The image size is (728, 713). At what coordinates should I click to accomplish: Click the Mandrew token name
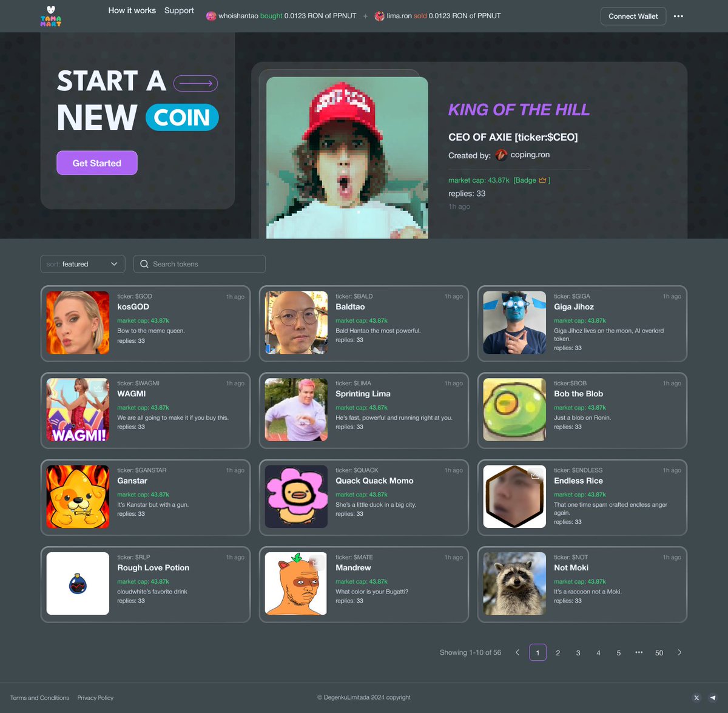(353, 568)
